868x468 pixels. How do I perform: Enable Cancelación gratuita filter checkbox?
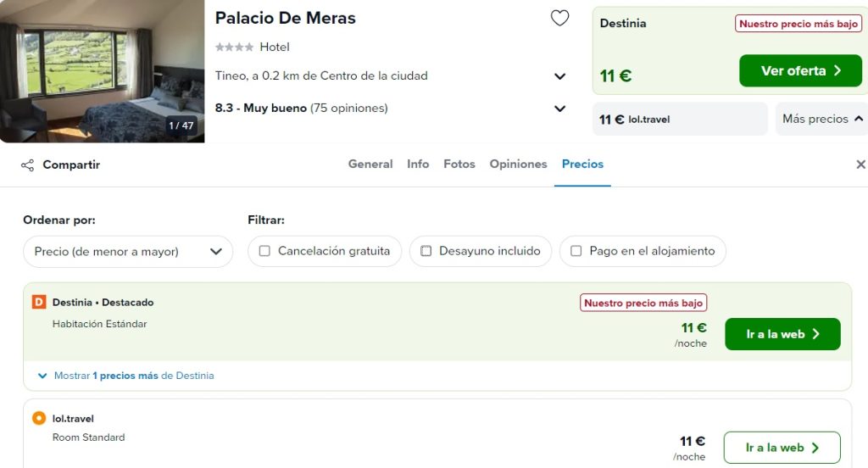click(x=264, y=251)
